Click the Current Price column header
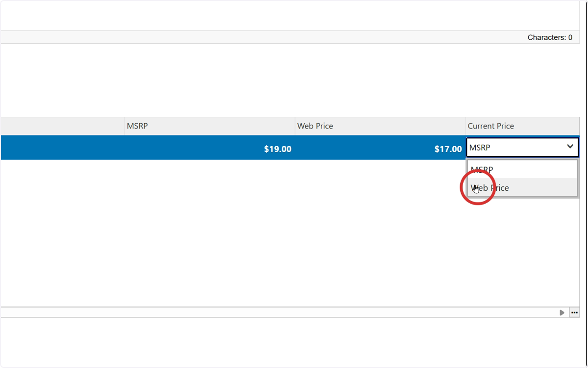588x368 pixels. [522, 126]
